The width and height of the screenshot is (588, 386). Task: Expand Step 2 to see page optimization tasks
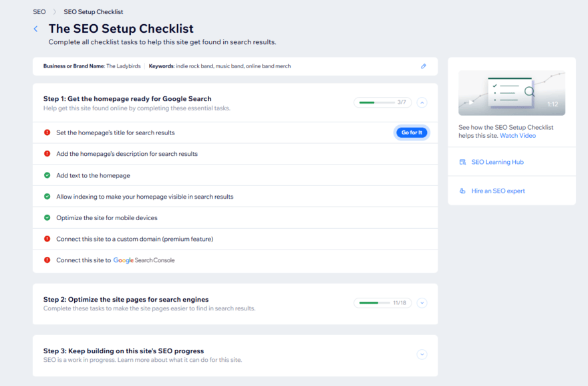coord(422,303)
